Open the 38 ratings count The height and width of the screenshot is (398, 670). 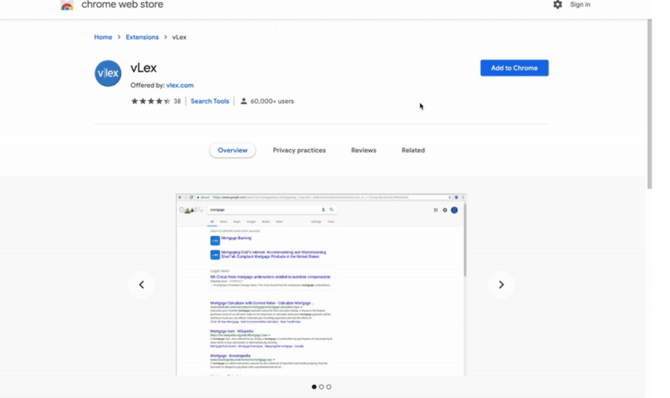click(x=177, y=101)
